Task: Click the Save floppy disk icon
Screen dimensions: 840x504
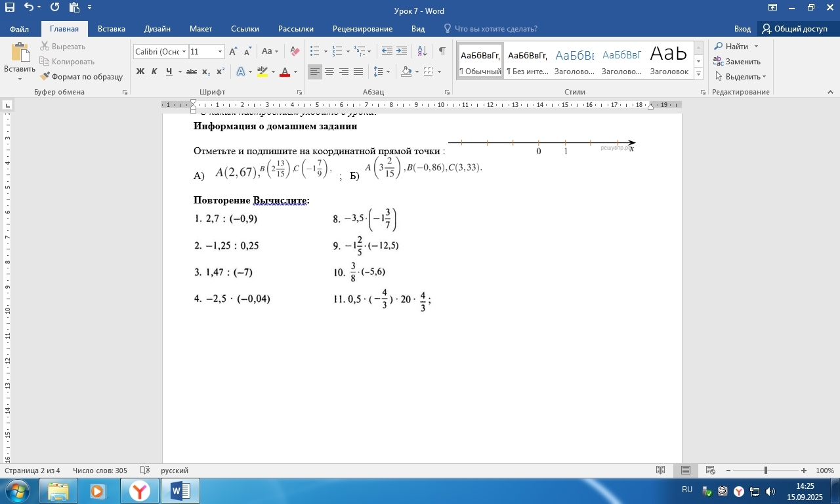Action: [x=9, y=8]
